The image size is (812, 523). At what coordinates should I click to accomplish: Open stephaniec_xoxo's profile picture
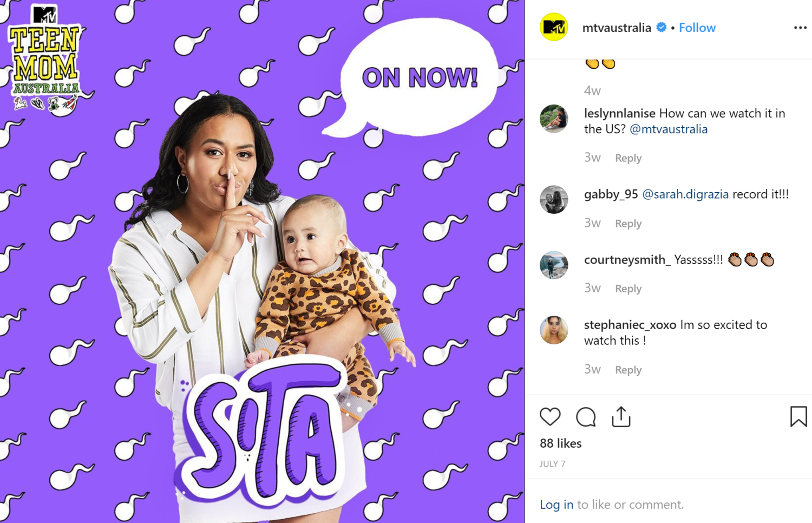(554, 330)
